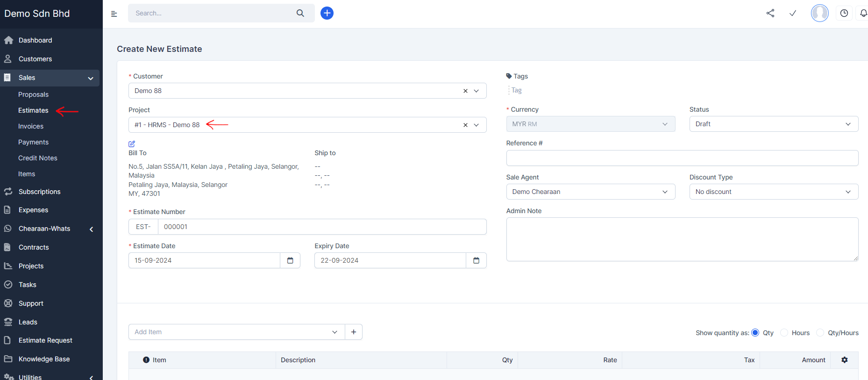Viewport: 868px width, 380px height.
Task: Open the Estimate Date calendar picker
Action: 290,260
